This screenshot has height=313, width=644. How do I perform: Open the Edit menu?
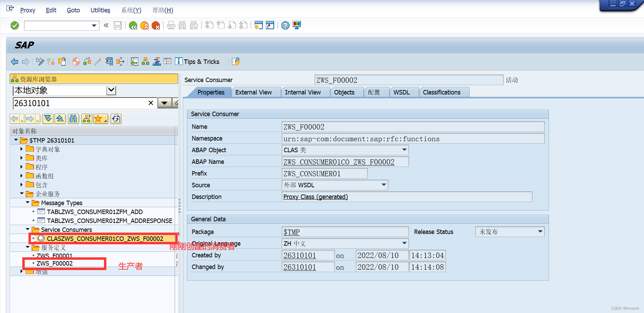51,10
